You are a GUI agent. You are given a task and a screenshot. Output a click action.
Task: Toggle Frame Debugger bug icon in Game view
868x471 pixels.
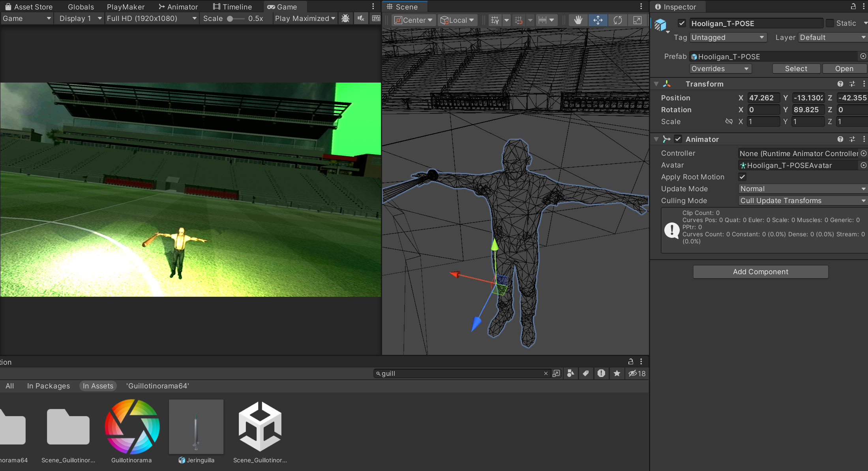345,19
